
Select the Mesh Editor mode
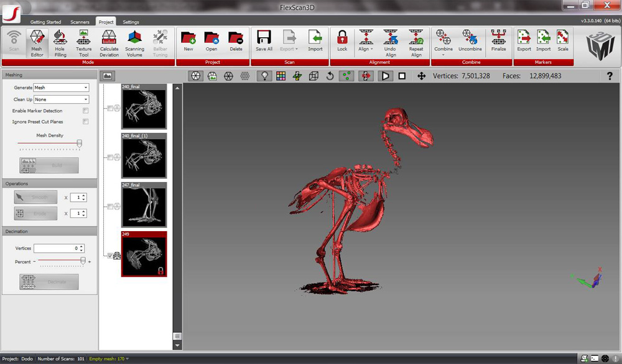[37, 43]
